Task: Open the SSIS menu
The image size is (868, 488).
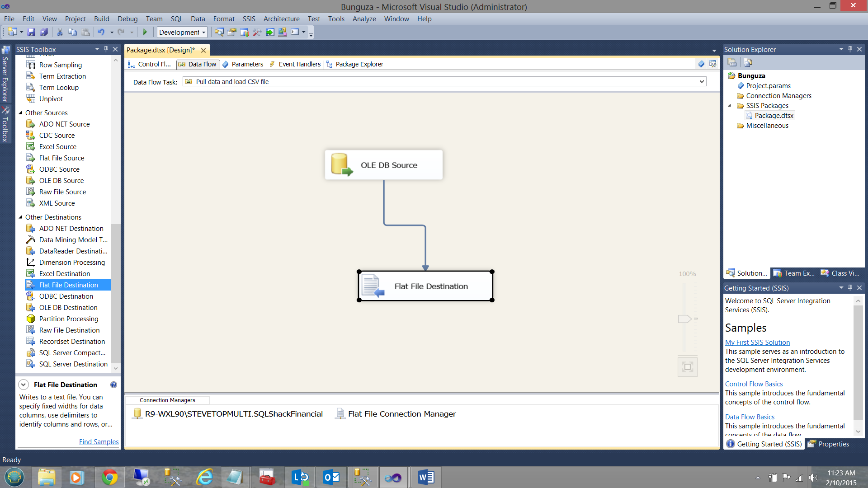Action: point(249,19)
